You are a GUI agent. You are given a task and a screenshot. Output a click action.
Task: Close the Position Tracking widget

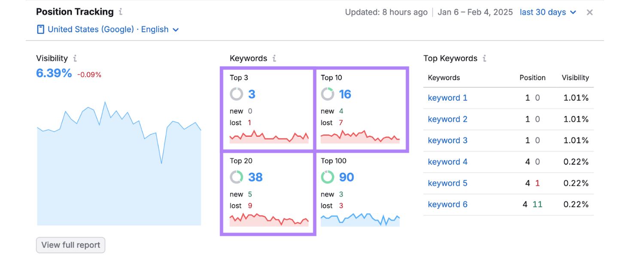[x=589, y=12]
